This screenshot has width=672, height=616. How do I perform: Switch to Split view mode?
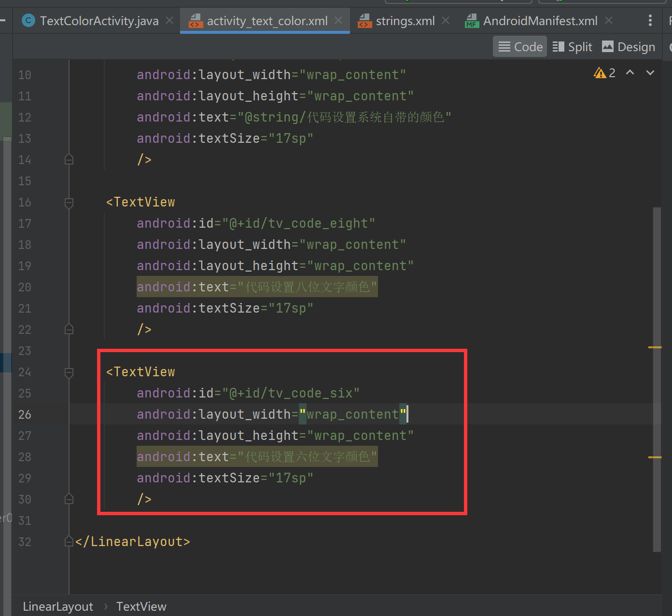click(x=573, y=47)
